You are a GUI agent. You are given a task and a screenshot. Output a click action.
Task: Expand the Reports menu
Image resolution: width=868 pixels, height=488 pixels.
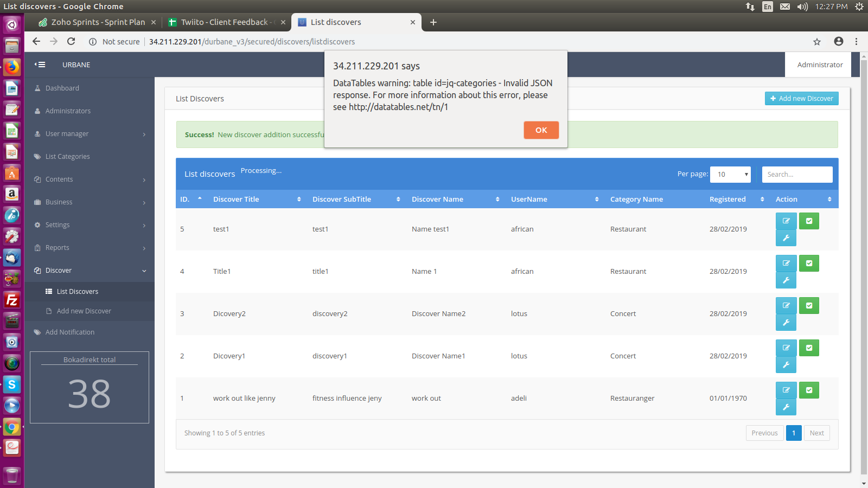coord(90,248)
